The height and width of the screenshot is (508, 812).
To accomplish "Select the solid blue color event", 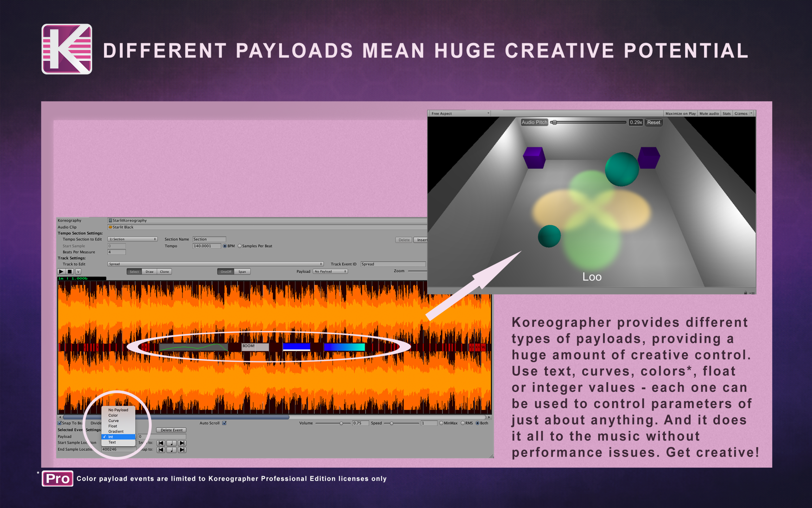I will [297, 347].
